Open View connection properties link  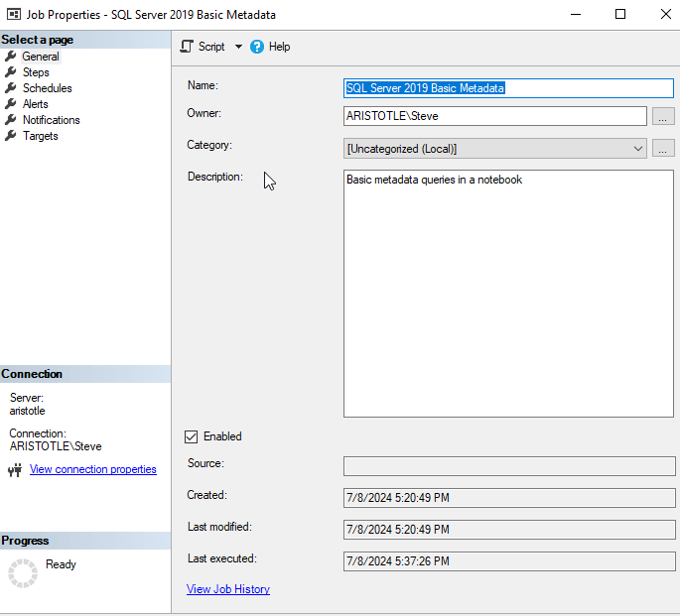point(92,469)
